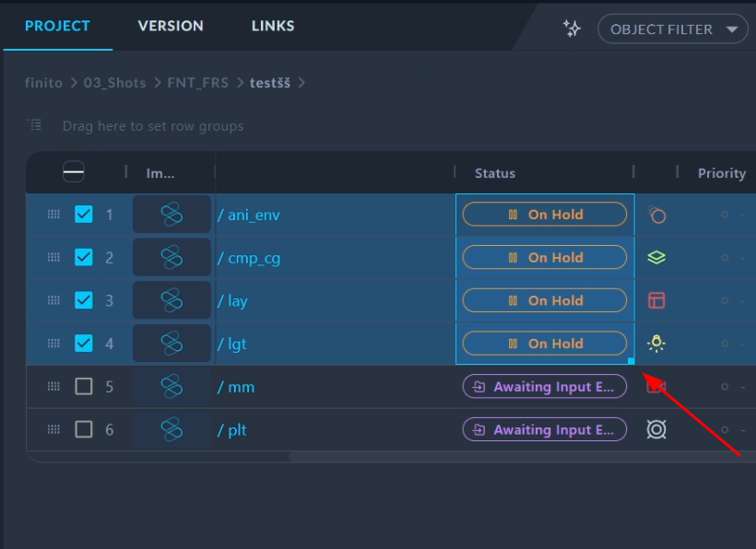Click the lightbulb type icon in lgt row
Screen dimensions: 756x549
tap(656, 344)
